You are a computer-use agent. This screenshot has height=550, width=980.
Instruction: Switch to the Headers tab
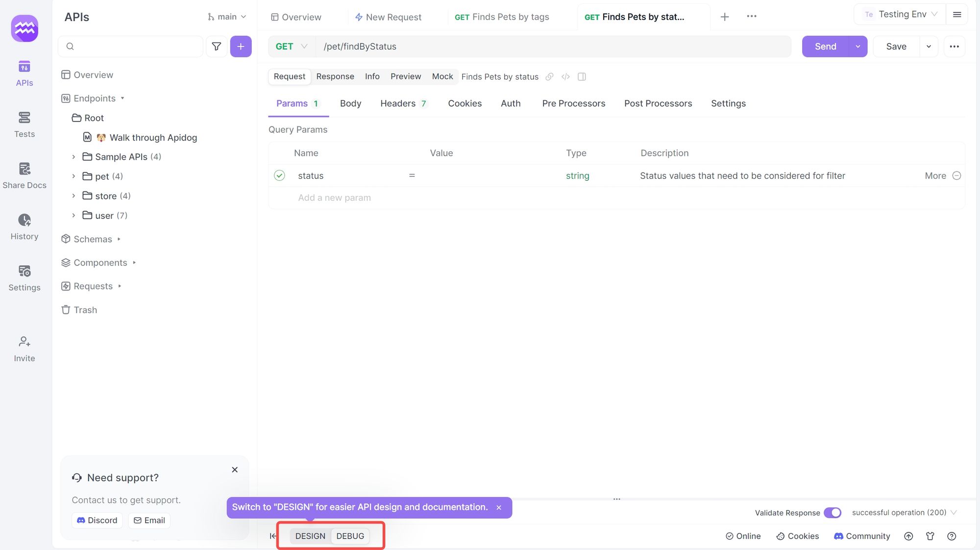tap(404, 103)
